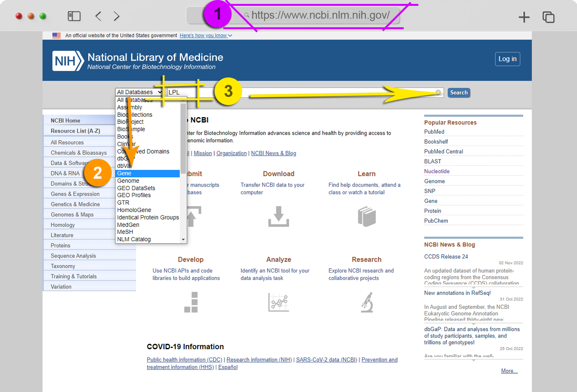Screen dimensions: 577x392
Task: Open PubMed Central link
Action: 443,151
